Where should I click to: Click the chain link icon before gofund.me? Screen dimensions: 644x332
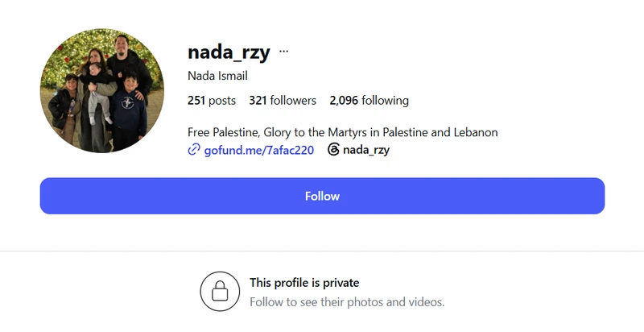(194, 150)
